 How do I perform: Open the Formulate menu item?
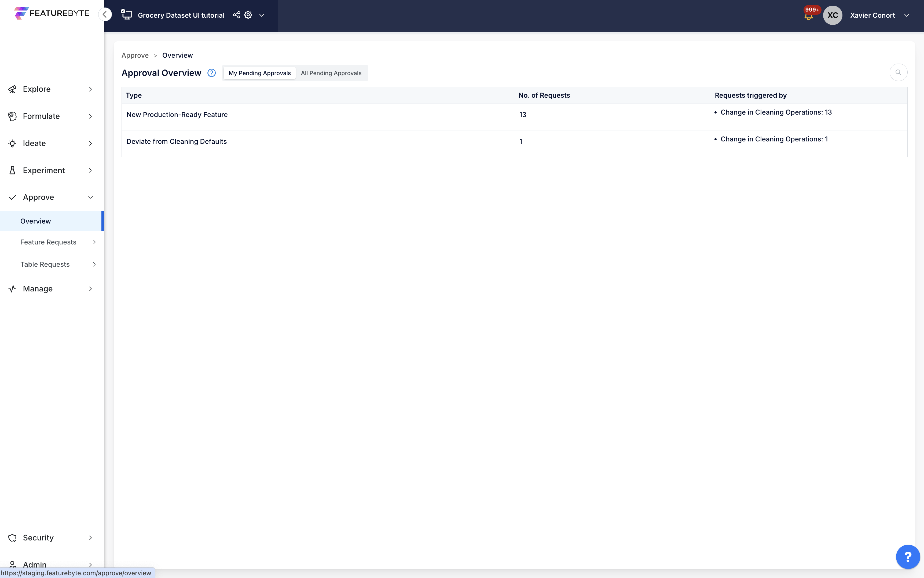pyautogui.click(x=52, y=116)
